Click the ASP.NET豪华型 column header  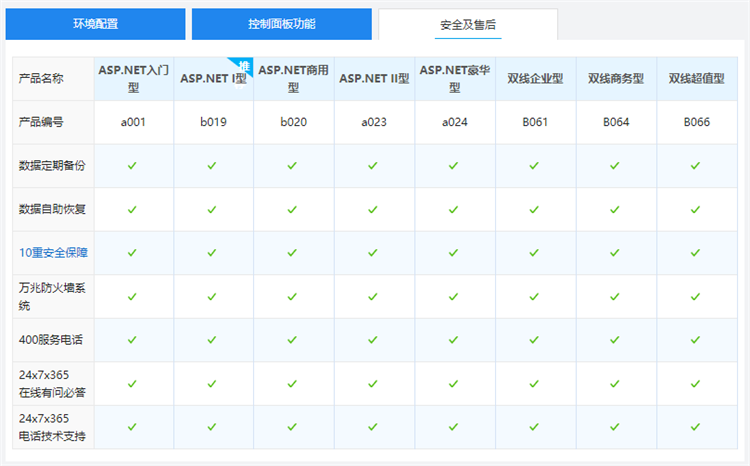454,78
